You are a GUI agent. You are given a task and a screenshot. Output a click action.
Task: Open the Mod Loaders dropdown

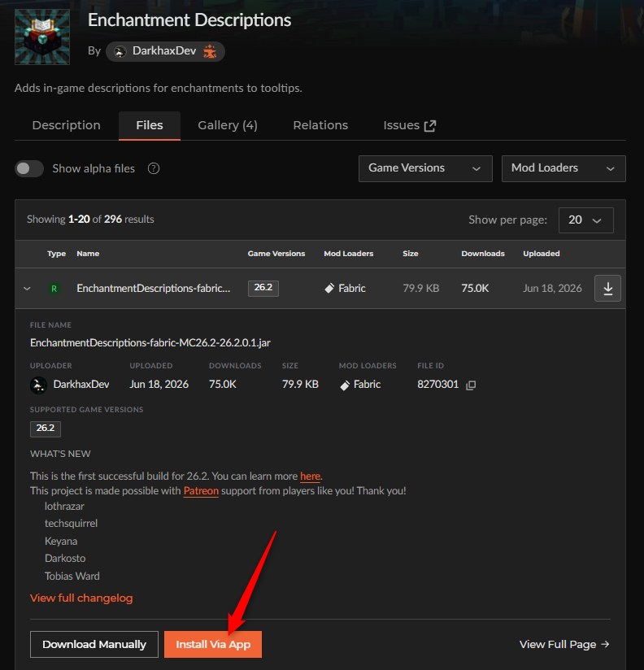point(563,168)
